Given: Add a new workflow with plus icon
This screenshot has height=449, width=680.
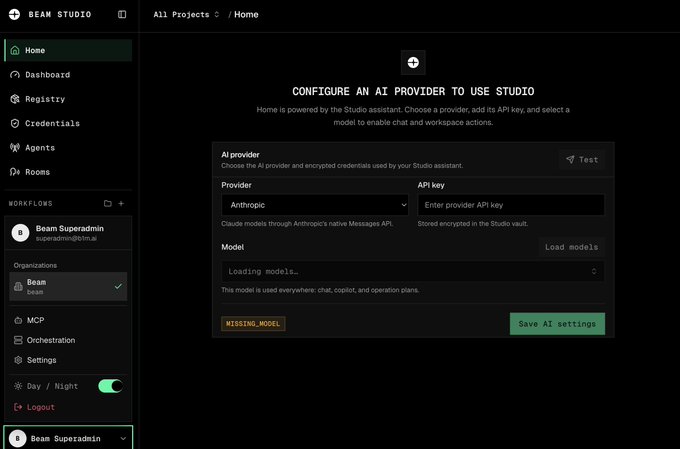Looking at the screenshot, I should click(x=121, y=203).
